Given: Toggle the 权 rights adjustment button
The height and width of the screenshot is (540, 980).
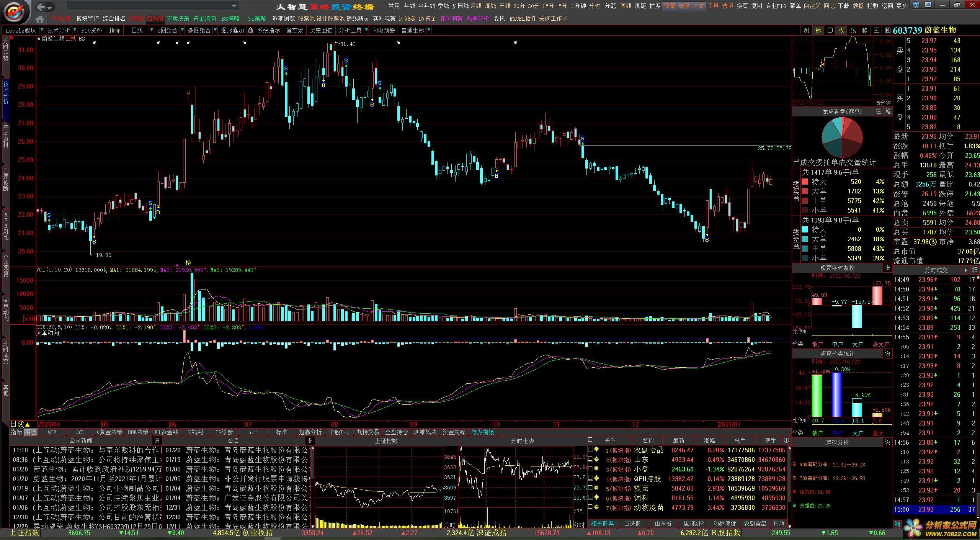Looking at the screenshot, I should pos(841,30).
